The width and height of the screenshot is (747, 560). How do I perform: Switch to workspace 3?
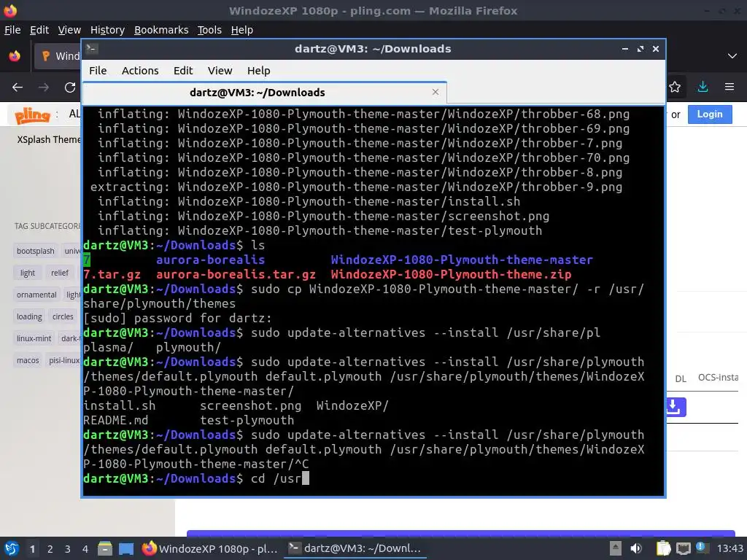tap(68, 549)
